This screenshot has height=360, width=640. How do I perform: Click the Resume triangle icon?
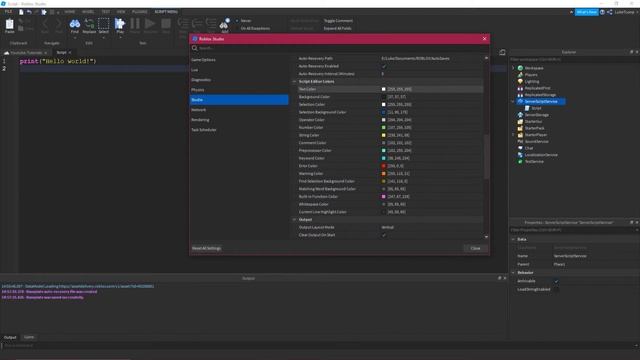coord(150,24)
